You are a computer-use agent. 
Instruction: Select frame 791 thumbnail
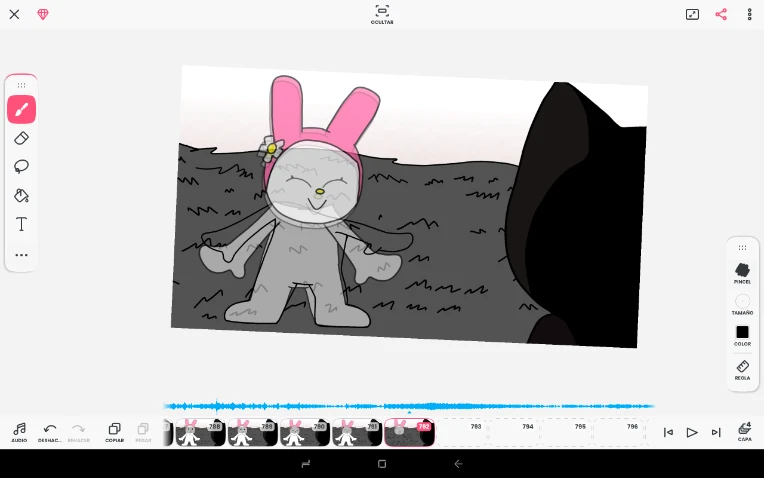[x=357, y=432]
